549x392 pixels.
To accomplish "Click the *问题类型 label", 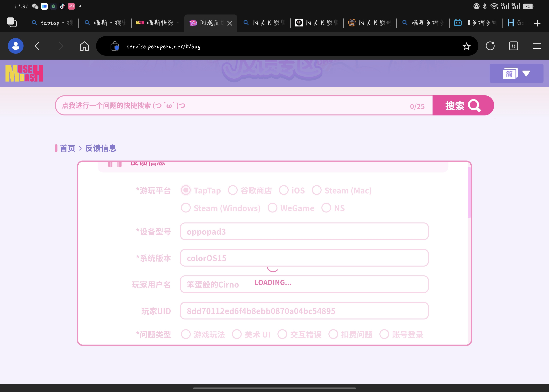I will point(154,335).
